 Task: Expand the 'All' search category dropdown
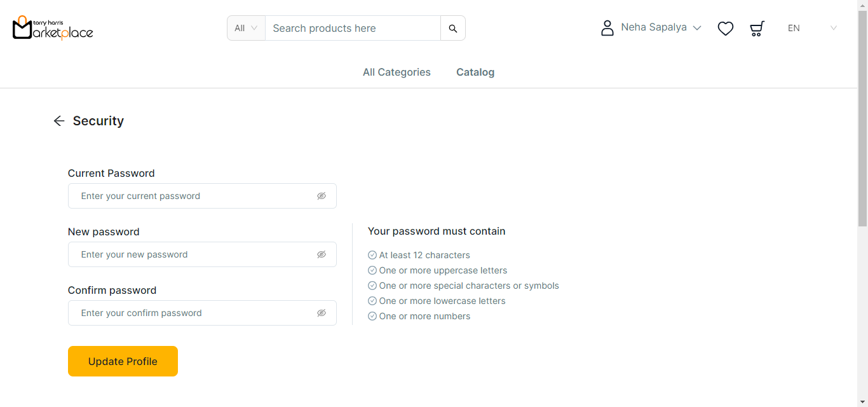pyautogui.click(x=246, y=28)
